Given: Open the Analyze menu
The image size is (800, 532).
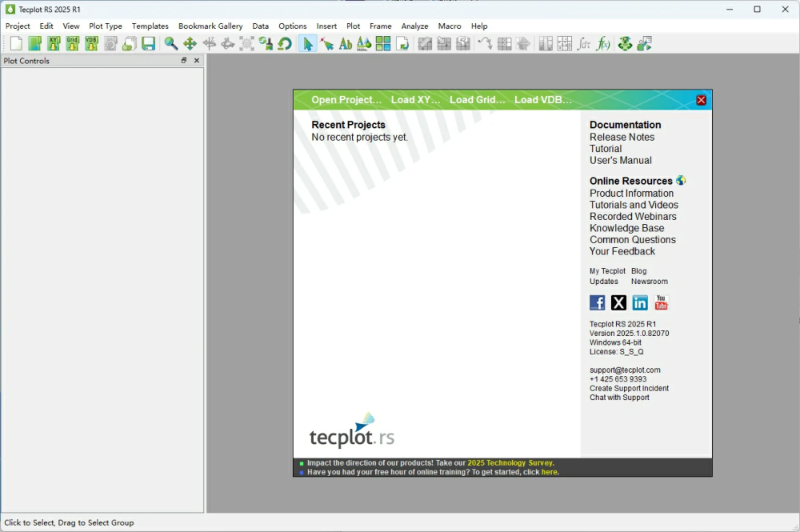Looking at the screenshot, I should pyautogui.click(x=414, y=26).
